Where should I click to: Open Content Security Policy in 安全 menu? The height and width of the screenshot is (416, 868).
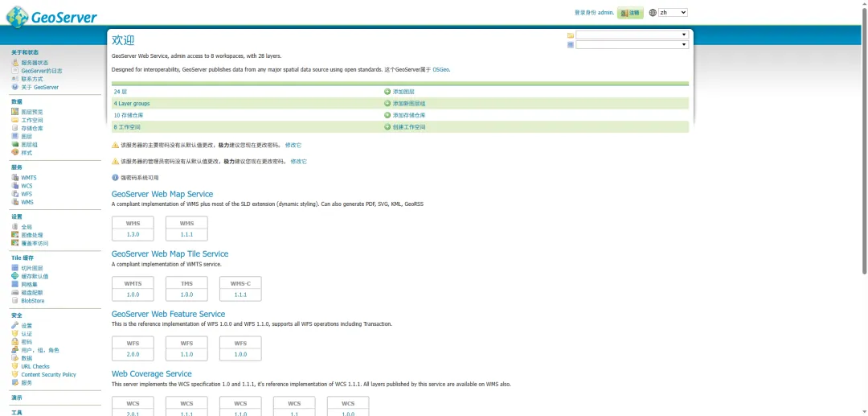(49, 375)
